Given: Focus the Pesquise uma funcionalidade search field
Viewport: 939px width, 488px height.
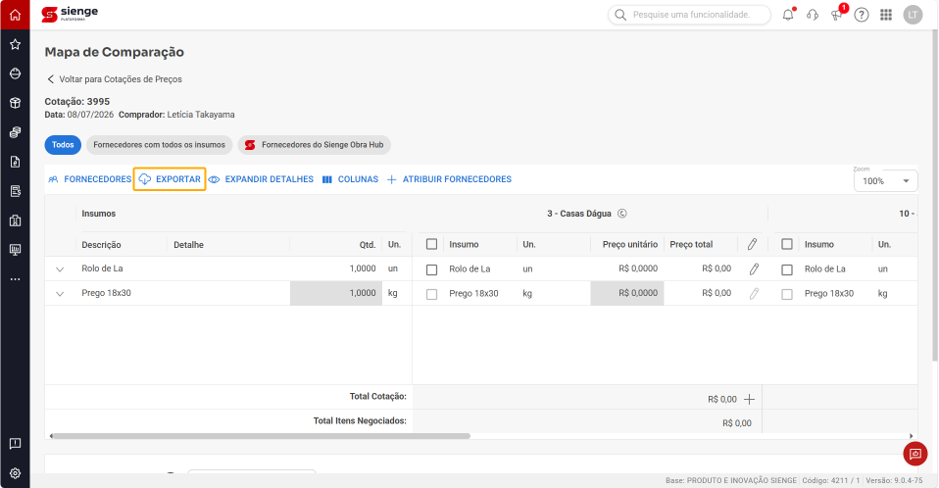Looking at the screenshot, I should 690,14.
